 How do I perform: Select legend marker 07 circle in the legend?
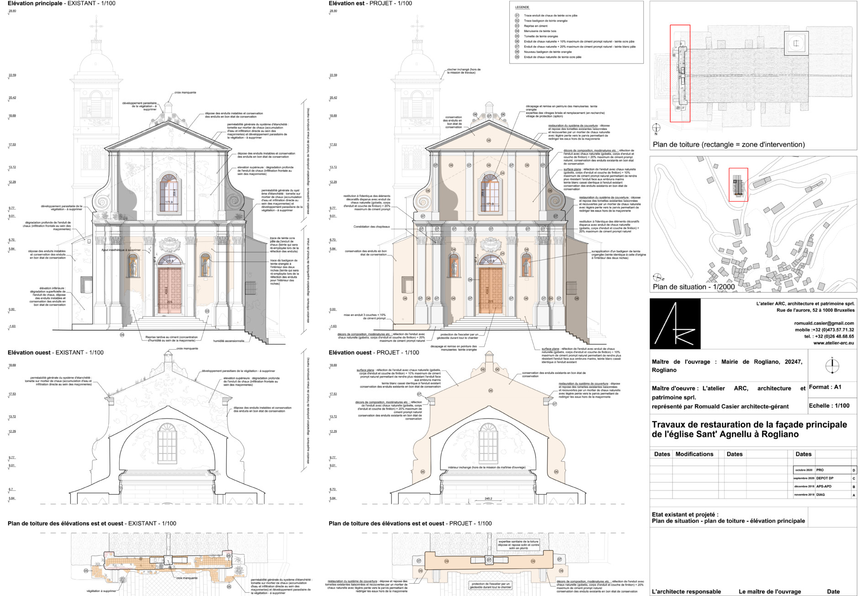click(517, 47)
